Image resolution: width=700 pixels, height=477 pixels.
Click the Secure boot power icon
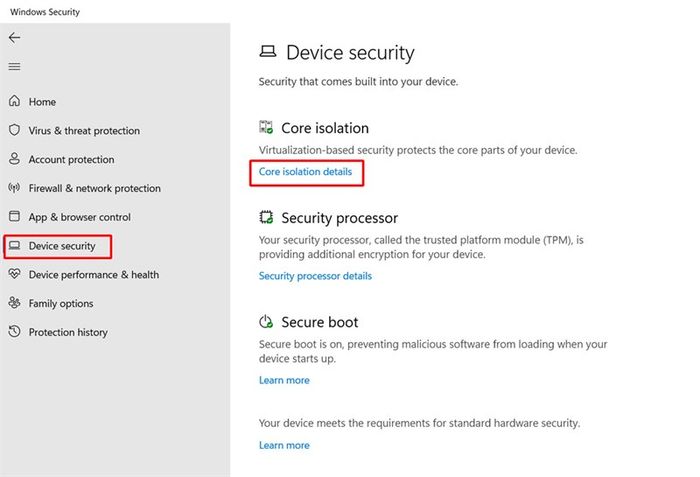click(x=266, y=322)
